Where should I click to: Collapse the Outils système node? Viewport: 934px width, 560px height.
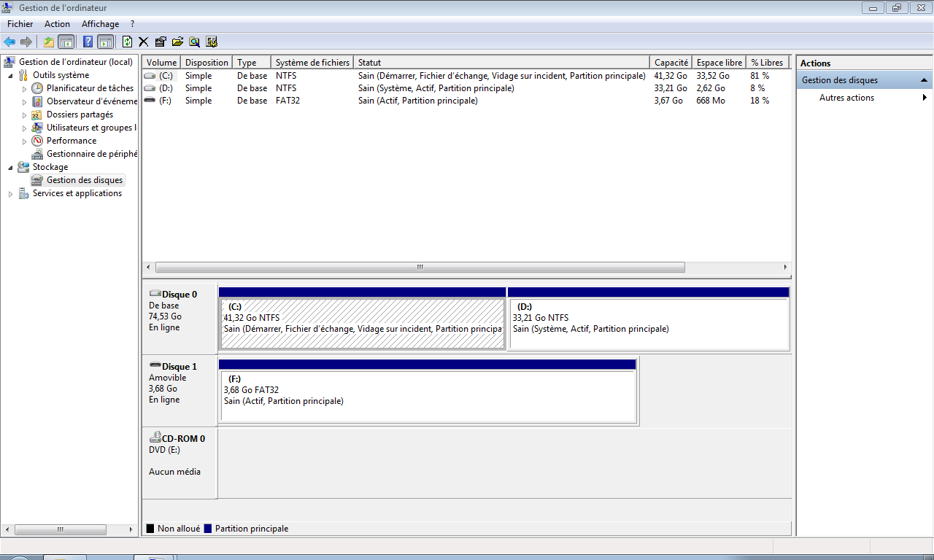click(11, 75)
